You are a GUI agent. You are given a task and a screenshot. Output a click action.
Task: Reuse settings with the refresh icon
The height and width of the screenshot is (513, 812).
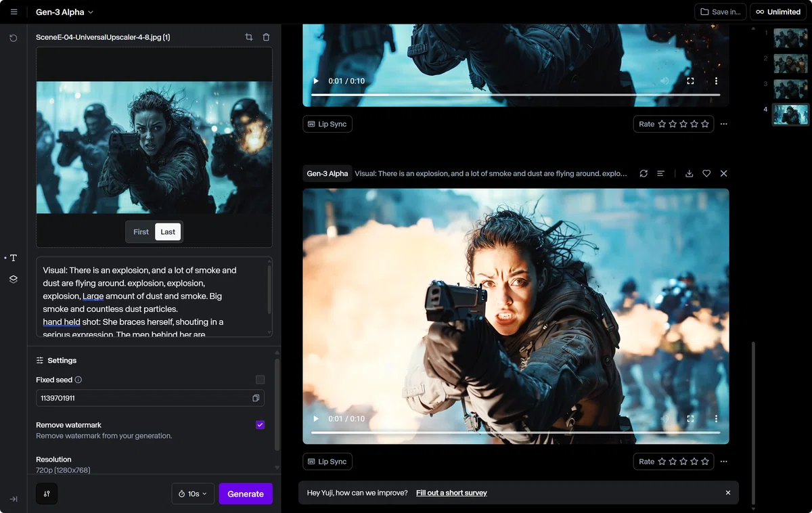click(644, 173)
